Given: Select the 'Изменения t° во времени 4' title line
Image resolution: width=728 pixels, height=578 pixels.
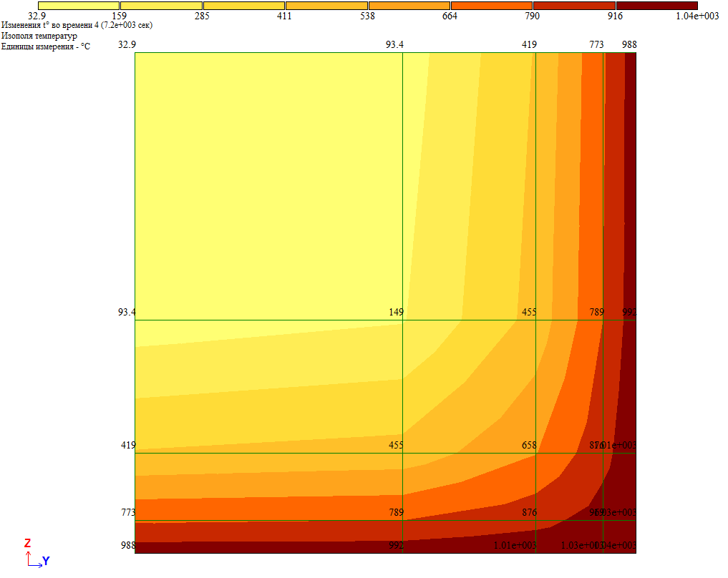Looking at the screenshot, I should tap(77, 26).
